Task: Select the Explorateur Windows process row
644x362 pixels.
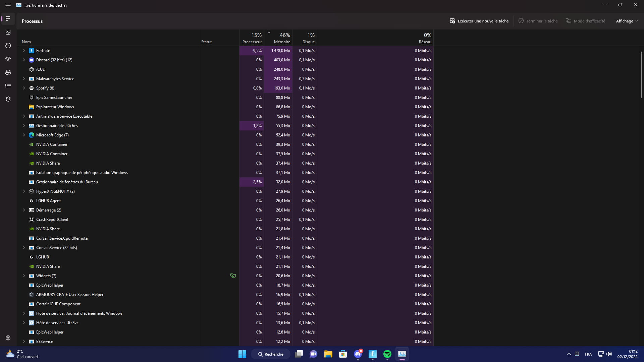Action: click(x=225, y=107)
